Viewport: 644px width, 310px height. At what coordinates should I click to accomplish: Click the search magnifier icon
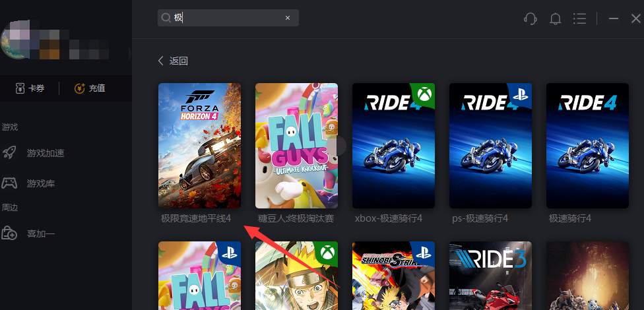pyautogui.click(x=166, y=18)
